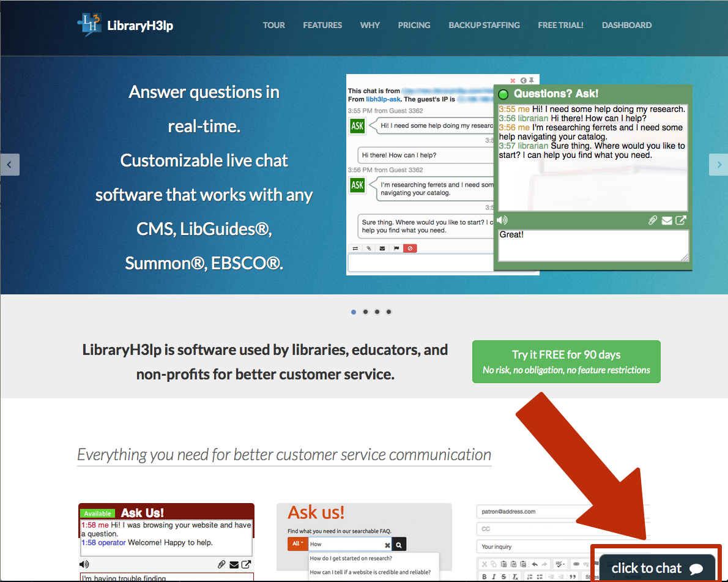The image size is (728, 582).
Task: Click Try it FREE for 90 days
Action: point(566,361)
